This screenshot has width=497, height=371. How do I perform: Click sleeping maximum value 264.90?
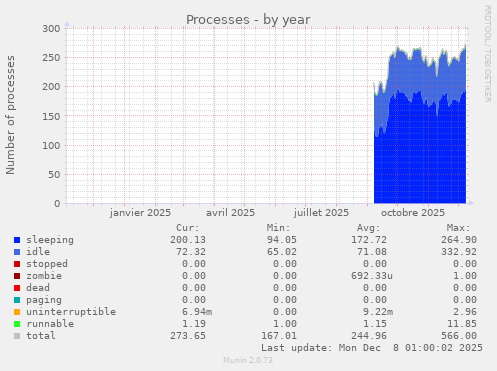[459, 240]
